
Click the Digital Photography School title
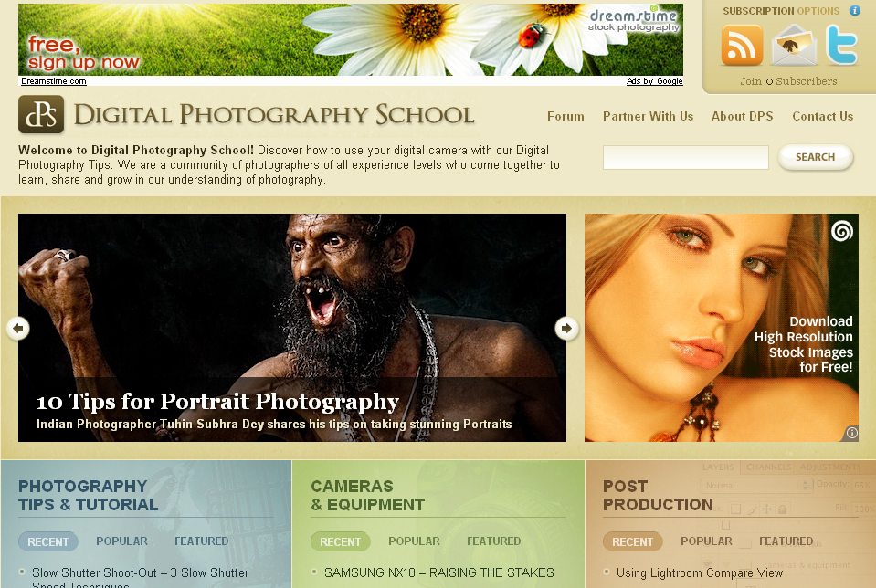tap(274, 114)
